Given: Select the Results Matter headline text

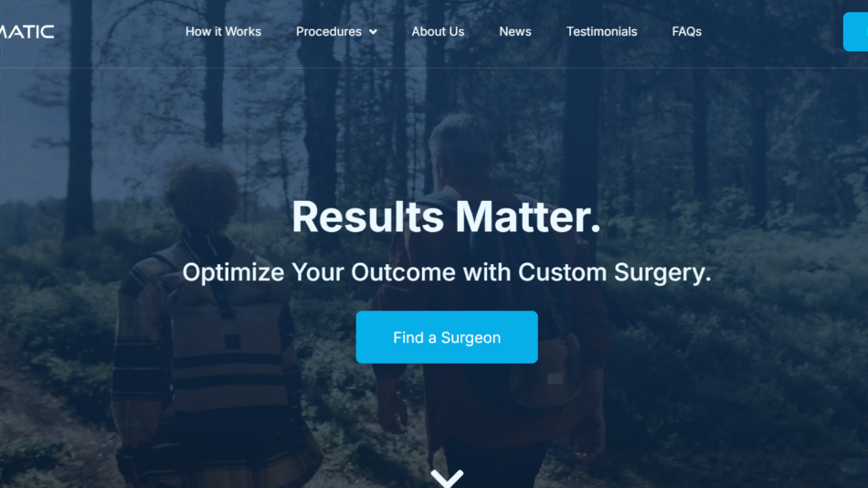Looking at the screenshot, I should 446,217.
